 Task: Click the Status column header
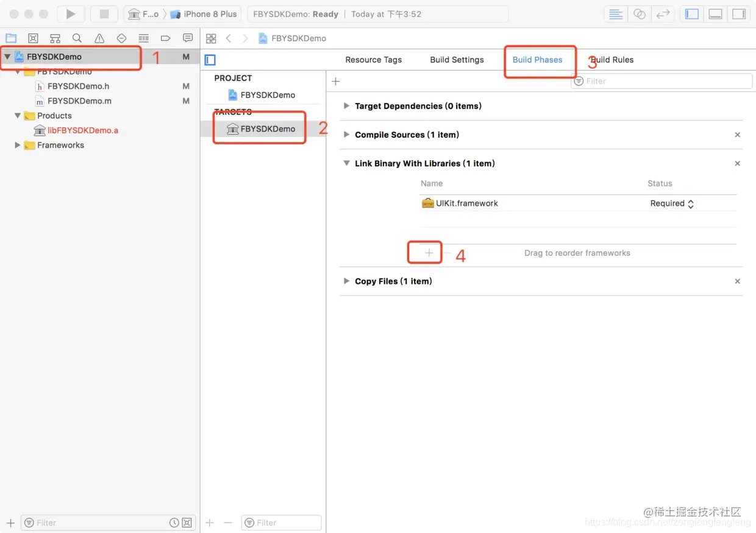click(660, 183)
